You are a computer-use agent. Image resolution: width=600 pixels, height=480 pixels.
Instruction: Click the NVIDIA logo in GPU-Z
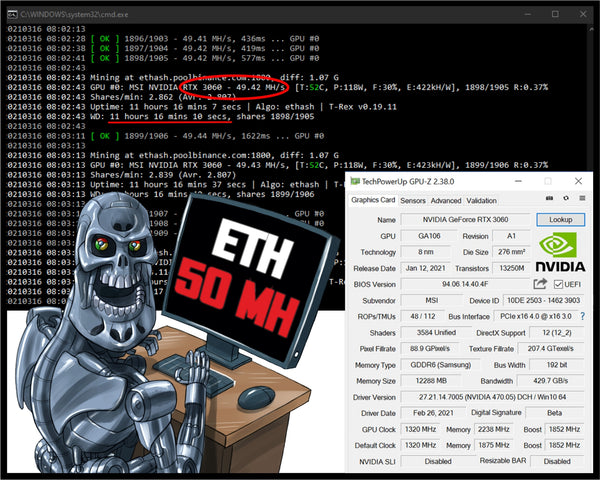[560, 251]
